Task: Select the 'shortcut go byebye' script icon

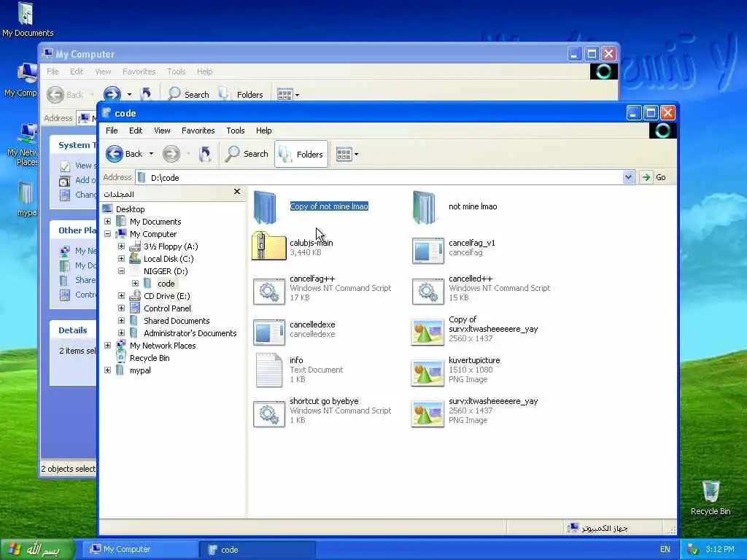Action: click(268, 414)
